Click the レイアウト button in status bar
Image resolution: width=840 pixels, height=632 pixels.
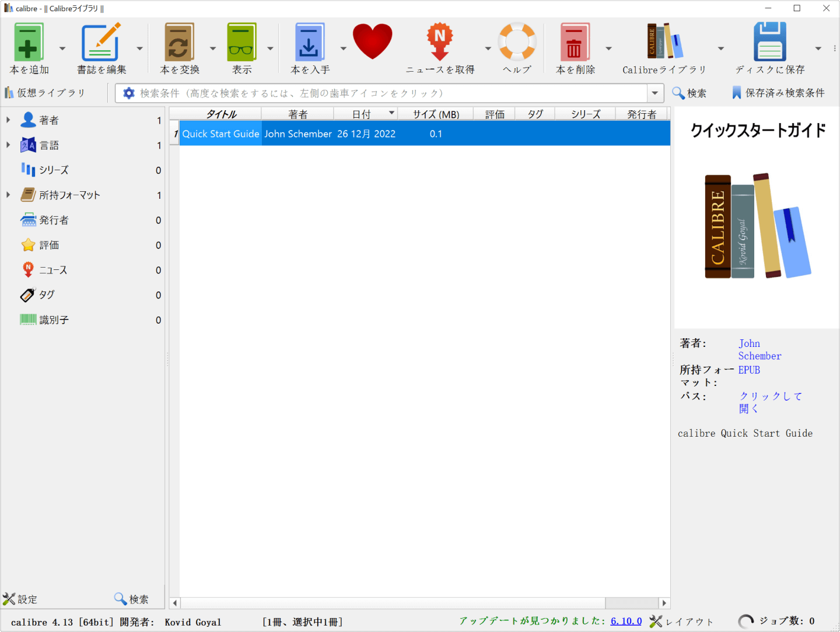coord(681,622)
